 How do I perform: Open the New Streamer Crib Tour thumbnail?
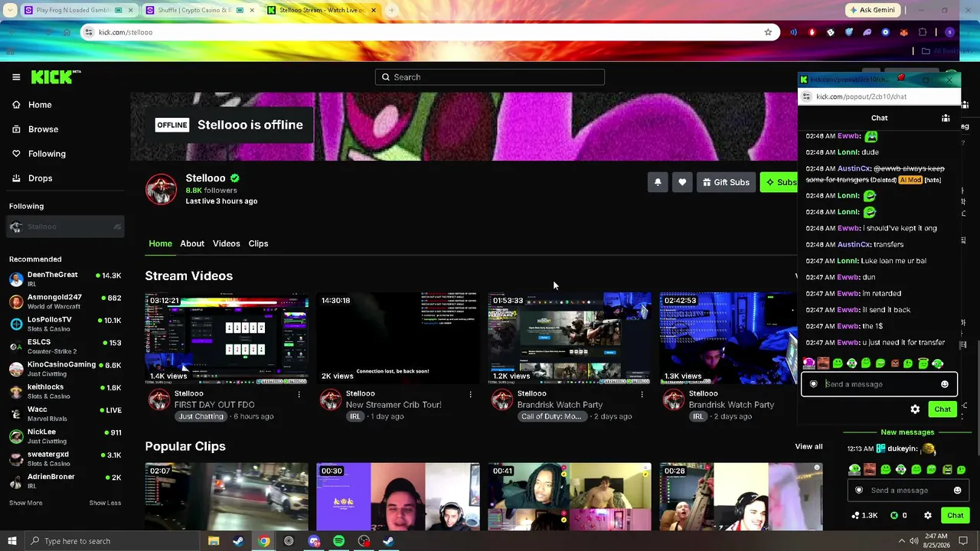398,338
